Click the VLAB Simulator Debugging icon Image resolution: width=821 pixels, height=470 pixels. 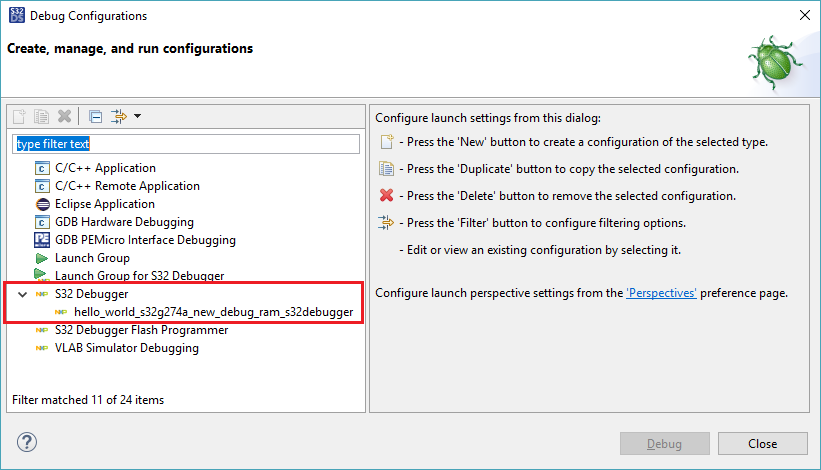coord(42,348)
